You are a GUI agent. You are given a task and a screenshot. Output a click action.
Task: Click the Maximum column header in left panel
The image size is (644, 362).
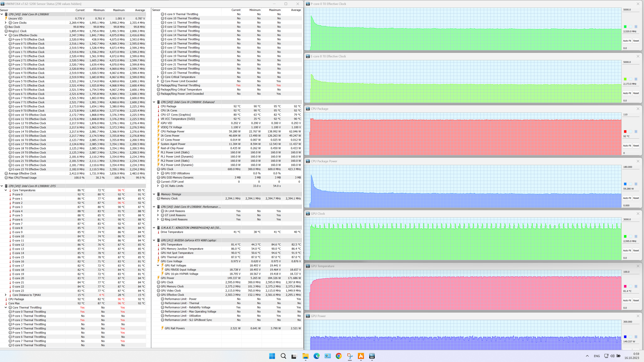tap(118, 10)
